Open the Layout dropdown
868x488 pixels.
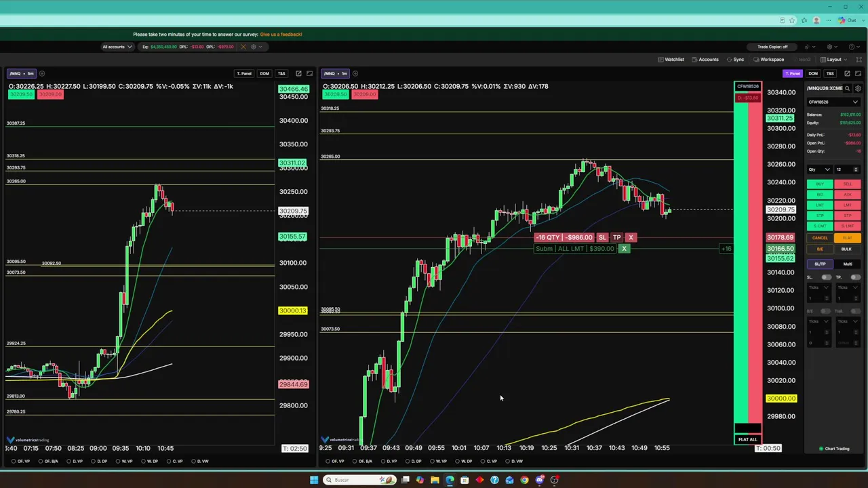pos(834,60)
